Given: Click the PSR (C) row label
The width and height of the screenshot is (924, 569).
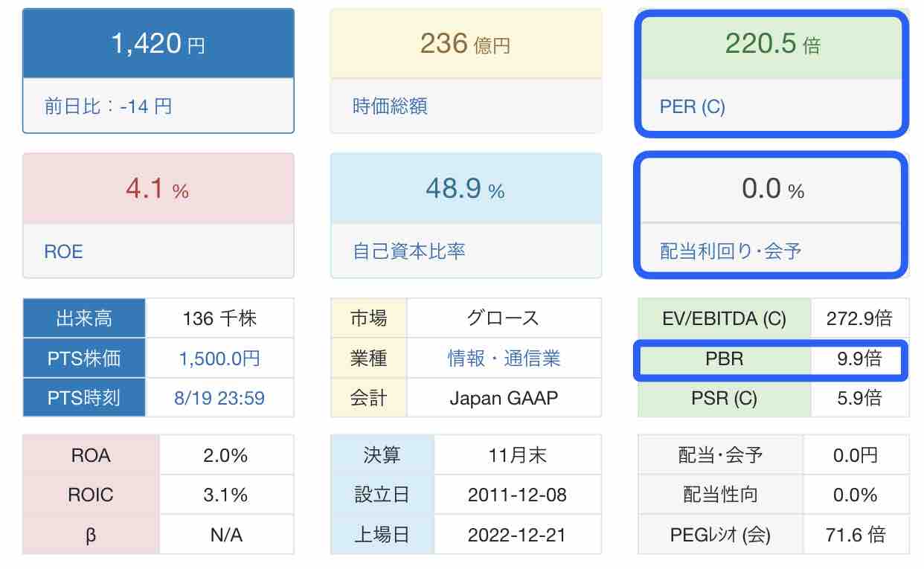Looking at the screenshot, I should pos(724,398).
